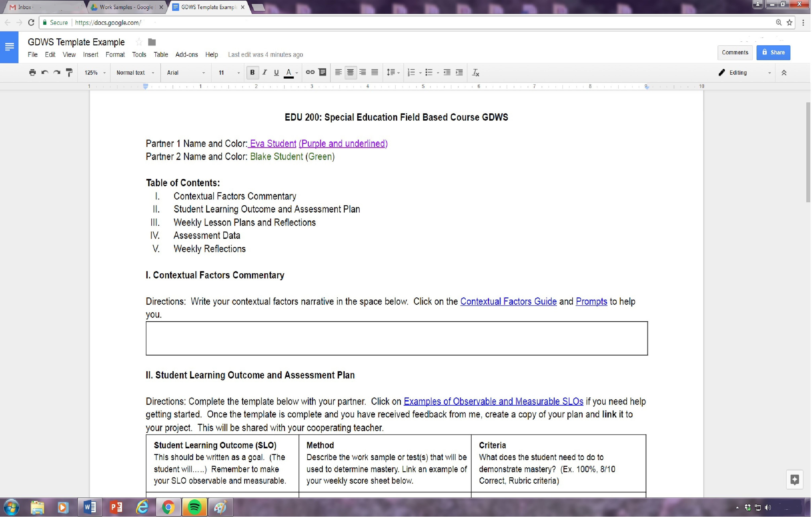Open the Docs home menu icon
This screenshot has width=812, height=517.
tap(9, 47)
